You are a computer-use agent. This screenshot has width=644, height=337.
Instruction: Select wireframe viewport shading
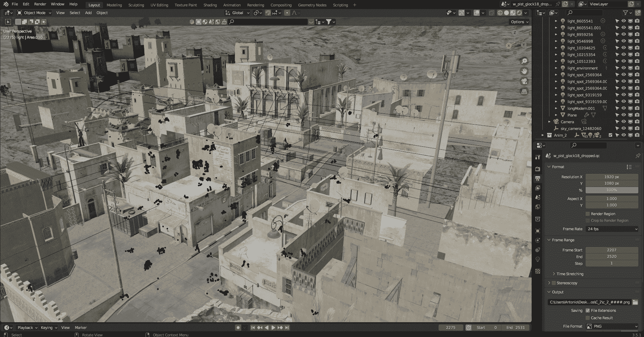(x=500, y=13)
